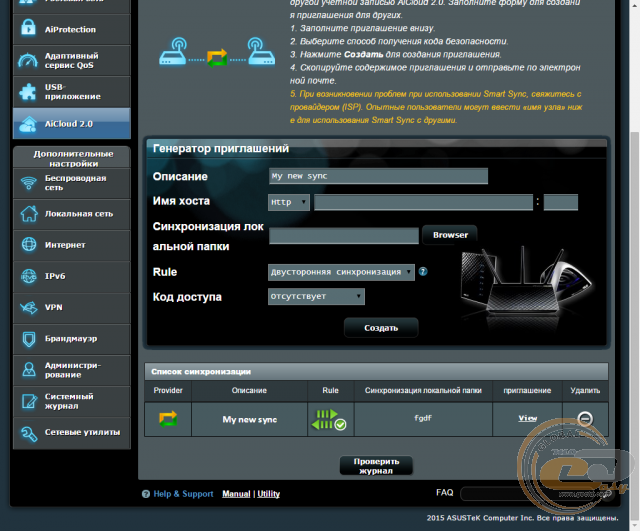Click the local network house icon
Image resolution: width=640 pixels, height=531 pixels.
[x=29, y=213]
